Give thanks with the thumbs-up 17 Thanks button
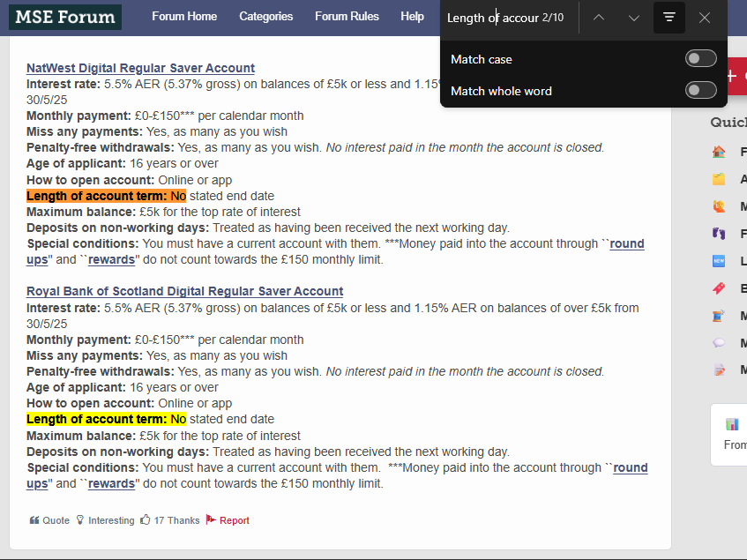 [x=170, y=520]
